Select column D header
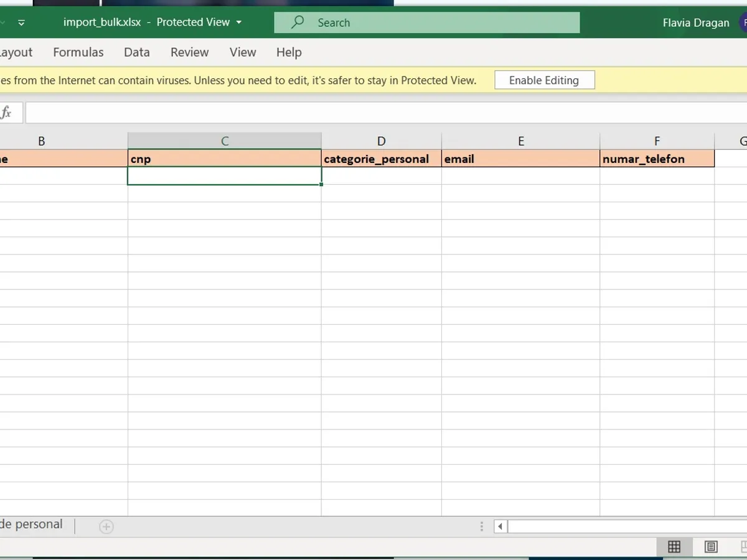This screenshot has width=747, height=560. (x=381, y=141)
